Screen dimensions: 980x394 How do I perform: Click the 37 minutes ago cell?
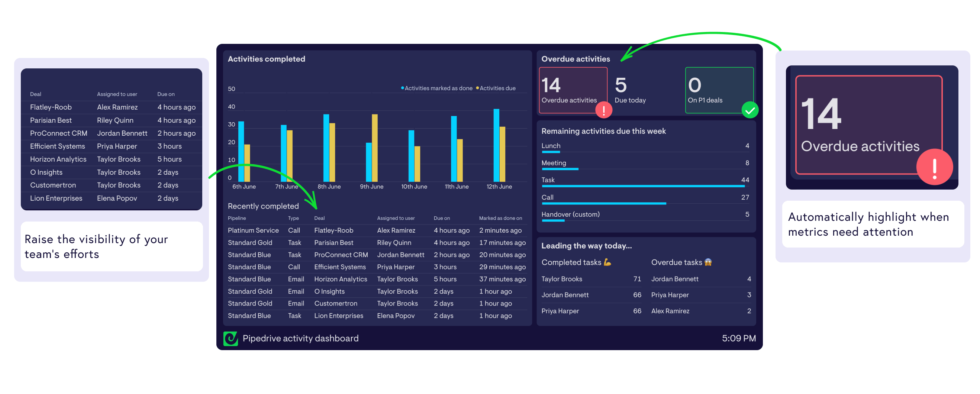pos(502,280)
